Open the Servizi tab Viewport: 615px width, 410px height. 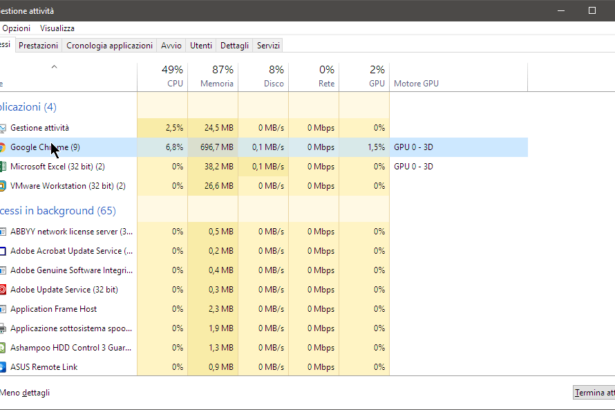pos(268,45)
